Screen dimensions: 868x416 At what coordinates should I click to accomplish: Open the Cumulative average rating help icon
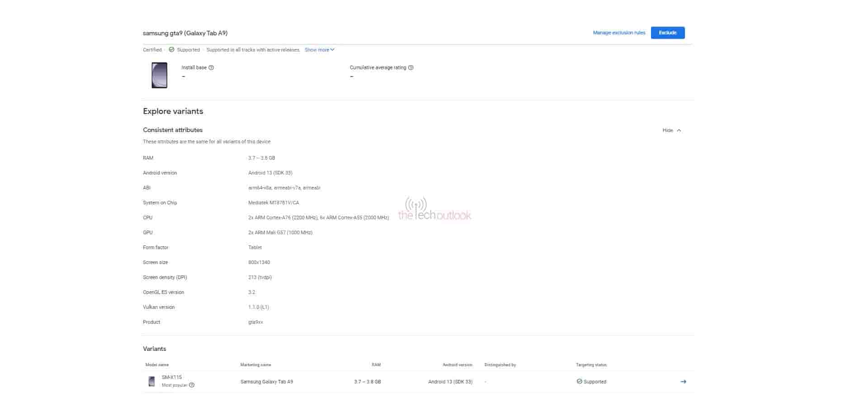(411, 68)
